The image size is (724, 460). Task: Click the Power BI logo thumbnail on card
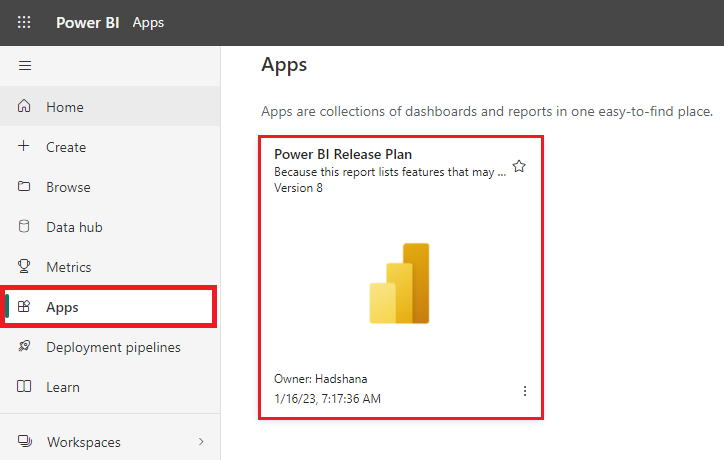pos(399,283)
